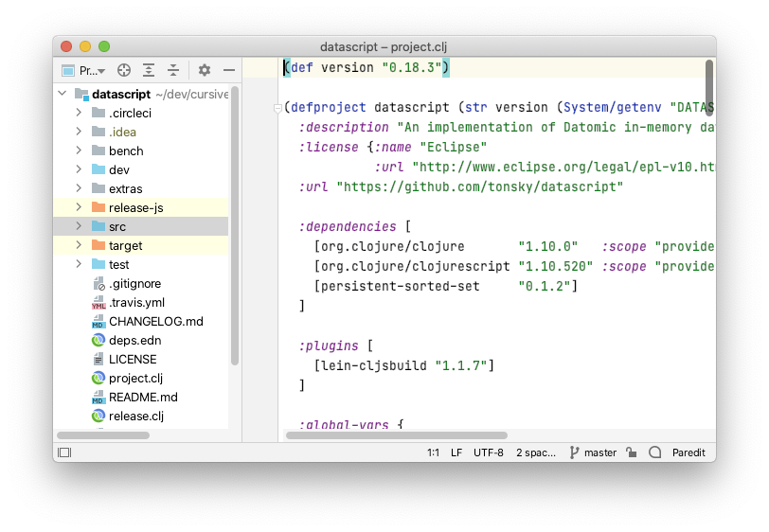The image size is (769, 532).
Task: Click the locate/scroll from source target icon
Action: [x=124, y=71]
